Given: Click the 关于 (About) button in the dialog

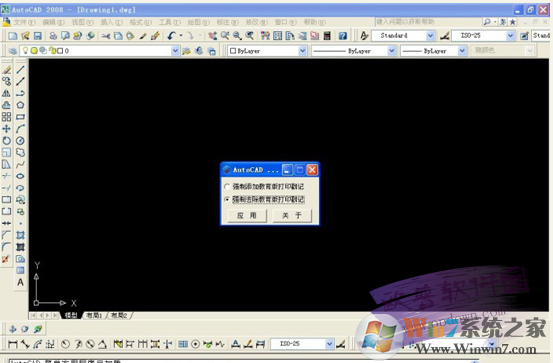Looking at the screenshot, I should [x=292, y=216].
